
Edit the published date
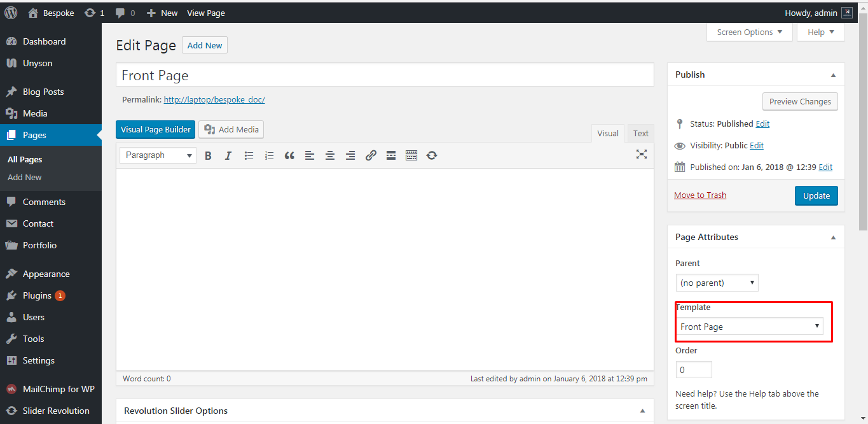coord(825,167)
